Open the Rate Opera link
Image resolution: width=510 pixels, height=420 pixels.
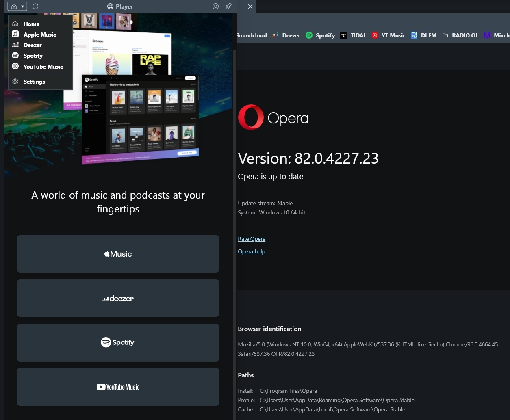click(x=252, y=239)
